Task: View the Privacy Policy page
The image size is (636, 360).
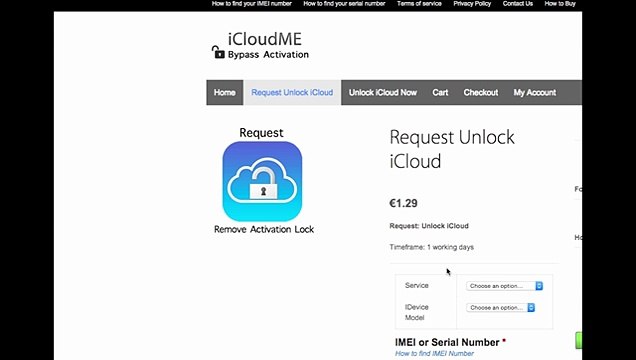Action: coord(472,4)
